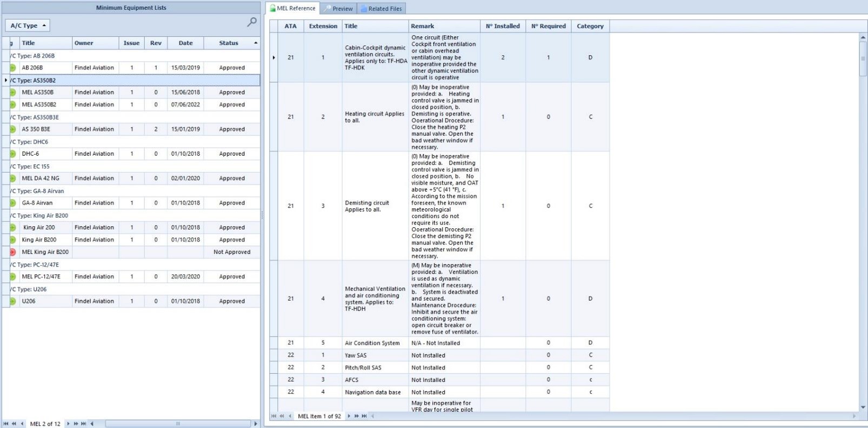The image size is (868, 428).
Task: Click green status icon of GA-8 Airvan row
Action: (x=12, y=203)
